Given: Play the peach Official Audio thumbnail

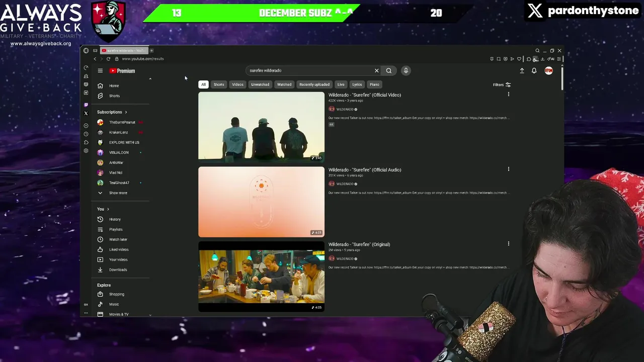Looking at the screenshot, I should click(261, 202).
